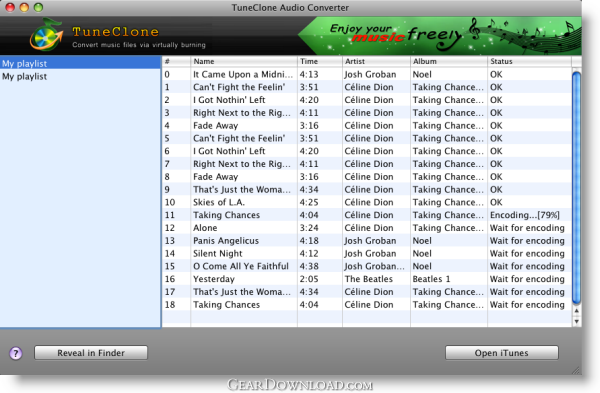Click the green zoom window button
Screen dimensions: 600x393
[38, 7]
